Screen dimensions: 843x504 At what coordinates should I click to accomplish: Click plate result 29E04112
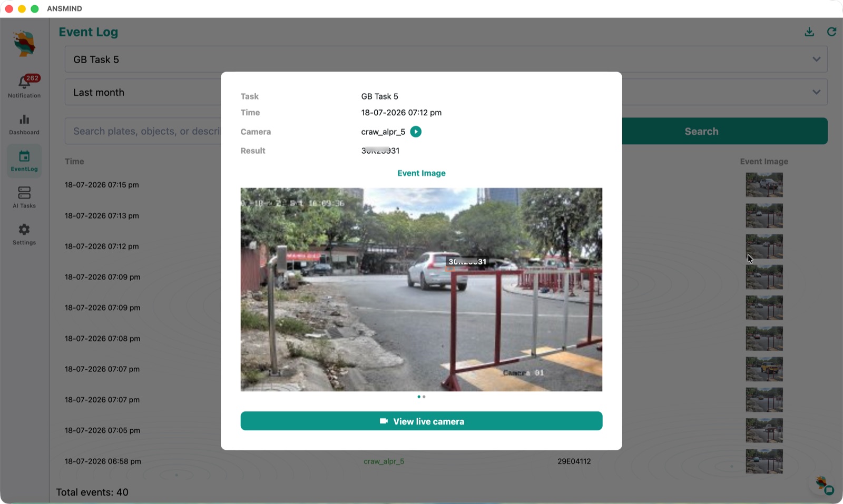coord(574,461)
